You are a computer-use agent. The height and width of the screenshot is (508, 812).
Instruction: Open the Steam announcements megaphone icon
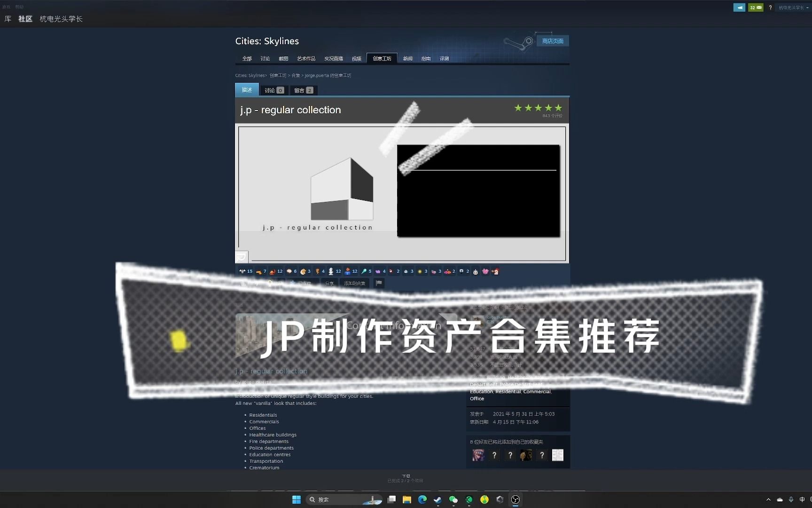739,8
